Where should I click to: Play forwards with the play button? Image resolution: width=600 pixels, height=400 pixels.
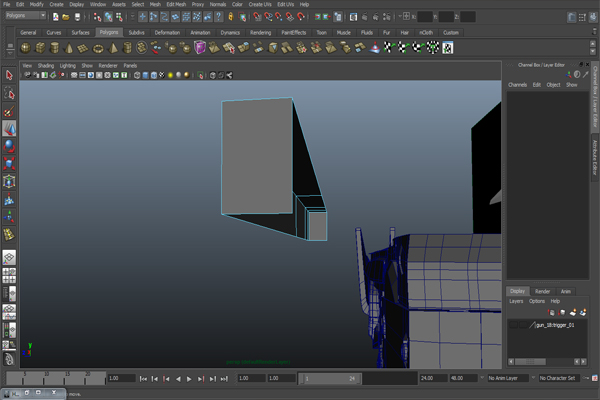pos(189,379)
